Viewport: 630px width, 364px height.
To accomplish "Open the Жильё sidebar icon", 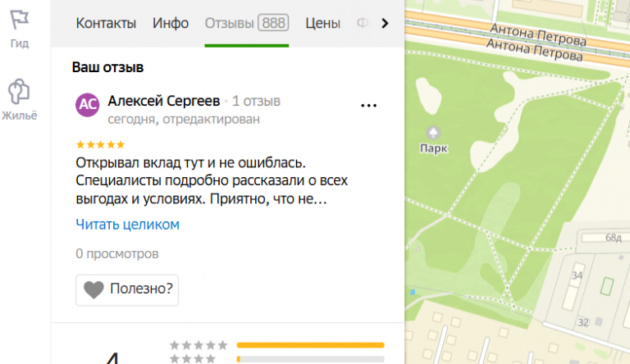I will (19, 92).
